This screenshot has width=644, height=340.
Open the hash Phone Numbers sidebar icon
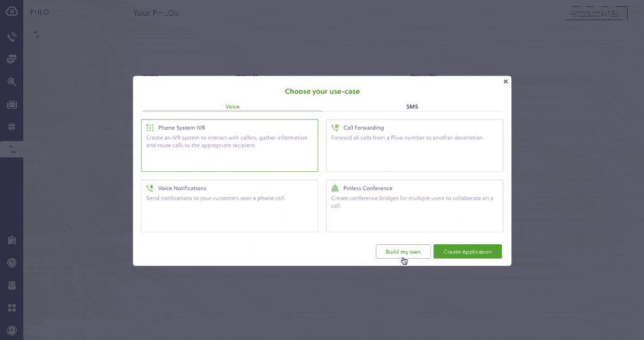click(11, 127)
